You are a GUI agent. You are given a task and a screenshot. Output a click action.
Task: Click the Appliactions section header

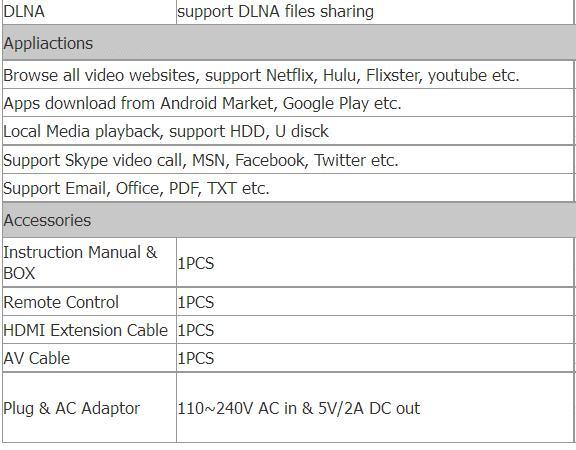(x=289, y=43)
